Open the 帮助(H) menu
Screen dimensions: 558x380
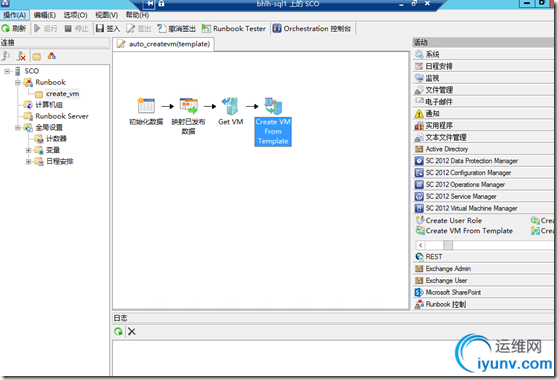[137, 15]
